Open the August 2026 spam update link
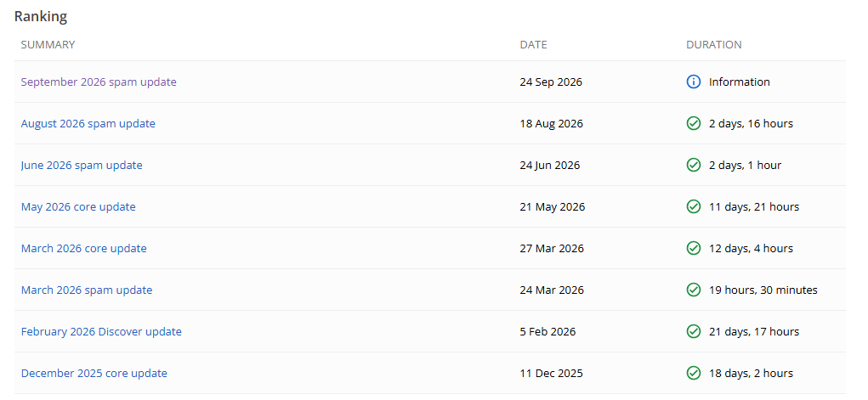The height and width of the screenshot is (400, 868). pyautogui.click(x=88, y=123)
